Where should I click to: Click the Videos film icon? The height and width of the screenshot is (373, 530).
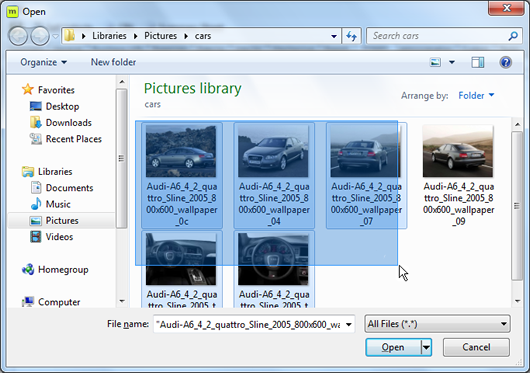(x=36, y=237)
